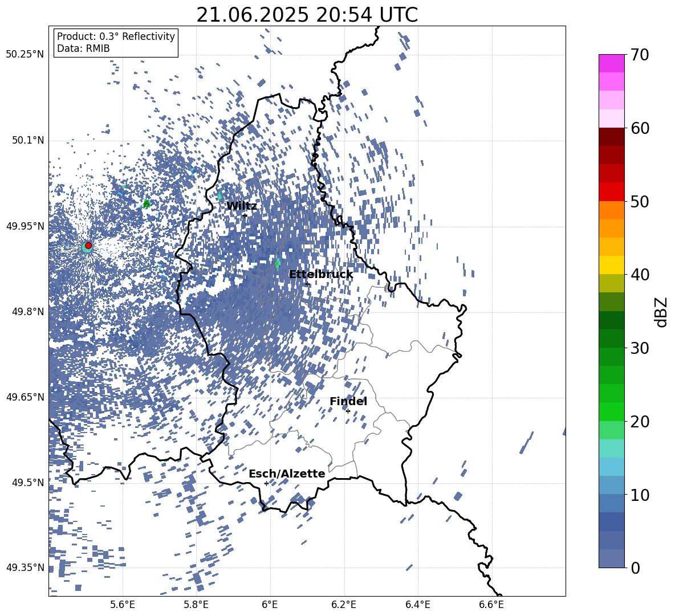Click the Wiltz city label
Screen dimensions: 675x616
click(x=242, y=206)
